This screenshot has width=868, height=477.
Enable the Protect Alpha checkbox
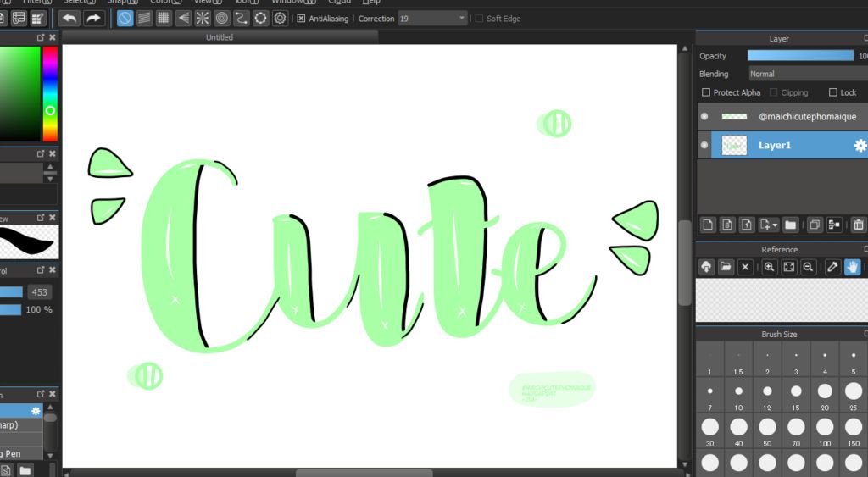tap(706, 92)
